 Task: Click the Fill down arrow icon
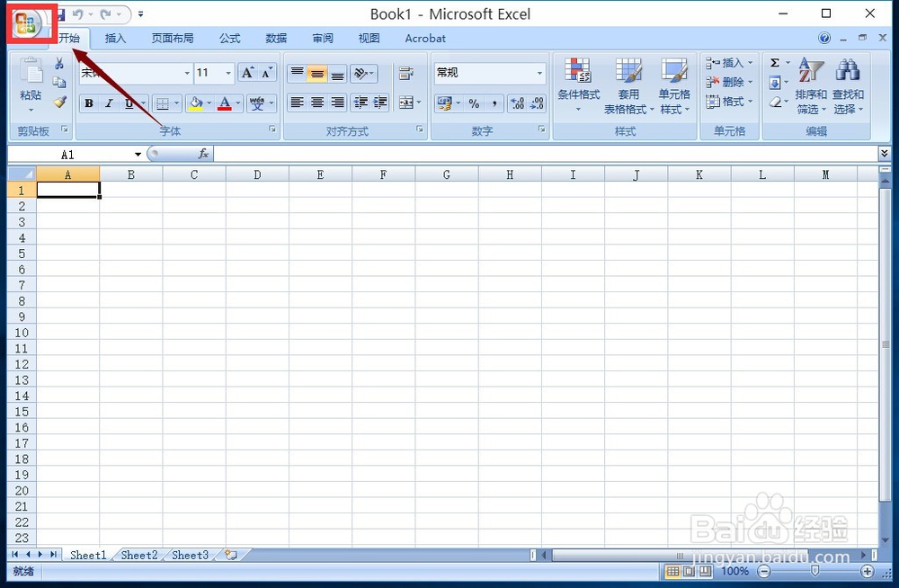pos(775,83)
